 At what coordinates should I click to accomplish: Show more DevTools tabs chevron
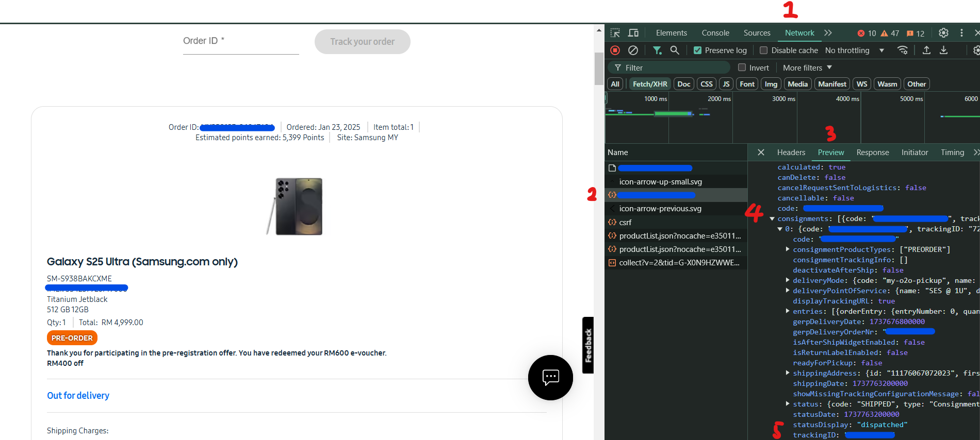[828, 33]
